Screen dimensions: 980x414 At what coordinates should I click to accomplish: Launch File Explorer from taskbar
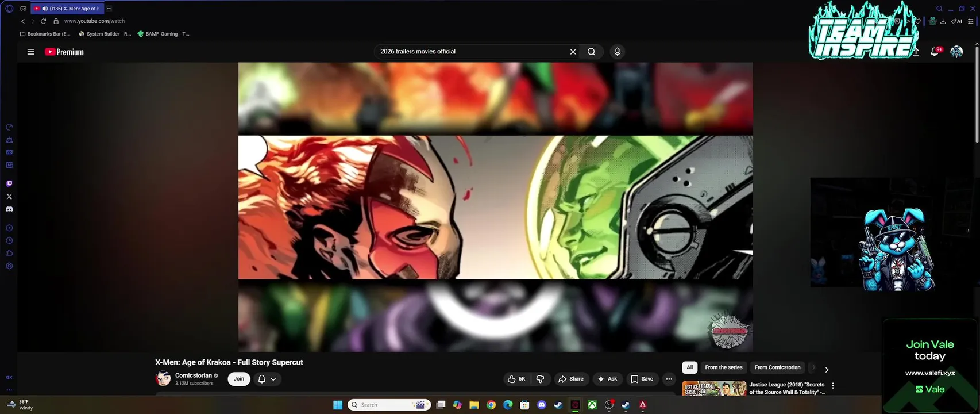pos(474,405)
